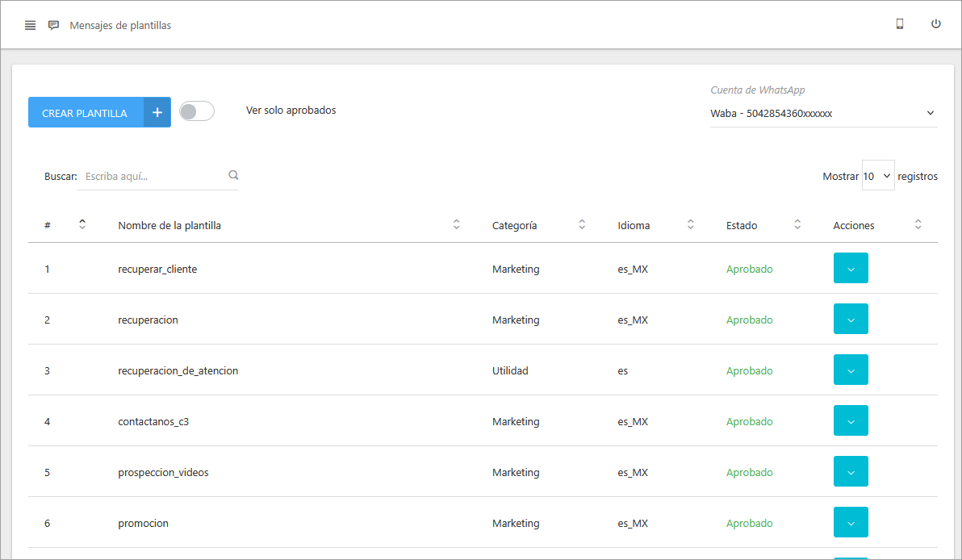Screen dimensions: 962x560
Task: Sort table by Categoría column
Action: (582, 225)
